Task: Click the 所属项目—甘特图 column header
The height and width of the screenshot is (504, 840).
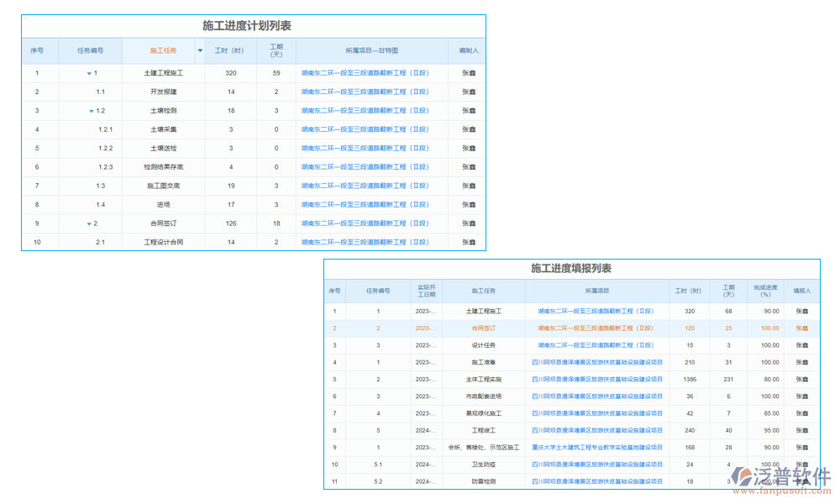Action: (371, 50)
